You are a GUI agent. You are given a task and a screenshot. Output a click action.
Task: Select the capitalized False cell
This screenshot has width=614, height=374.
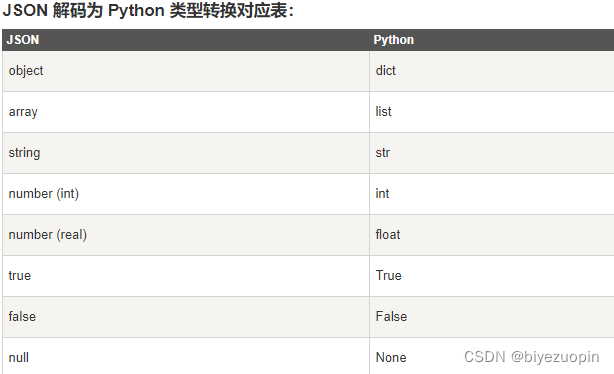[492, 317]
